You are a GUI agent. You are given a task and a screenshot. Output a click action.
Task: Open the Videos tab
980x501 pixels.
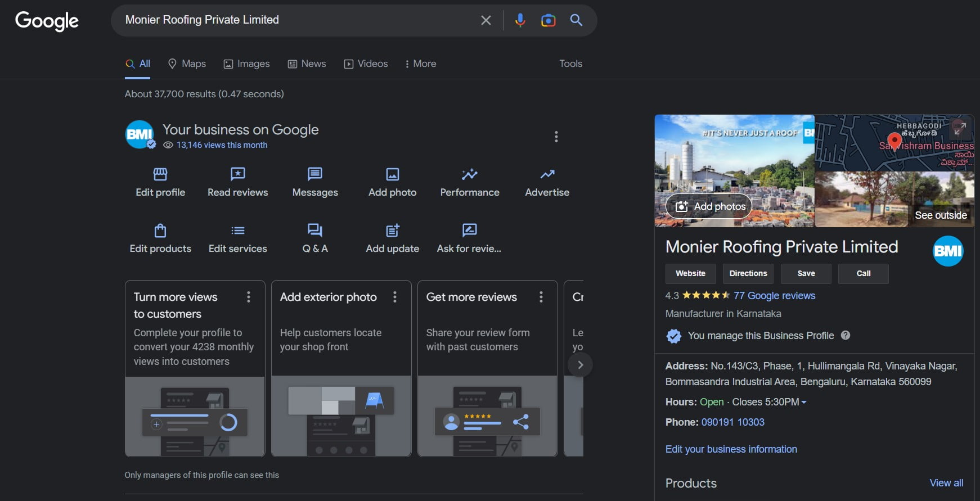click(366, 64)
